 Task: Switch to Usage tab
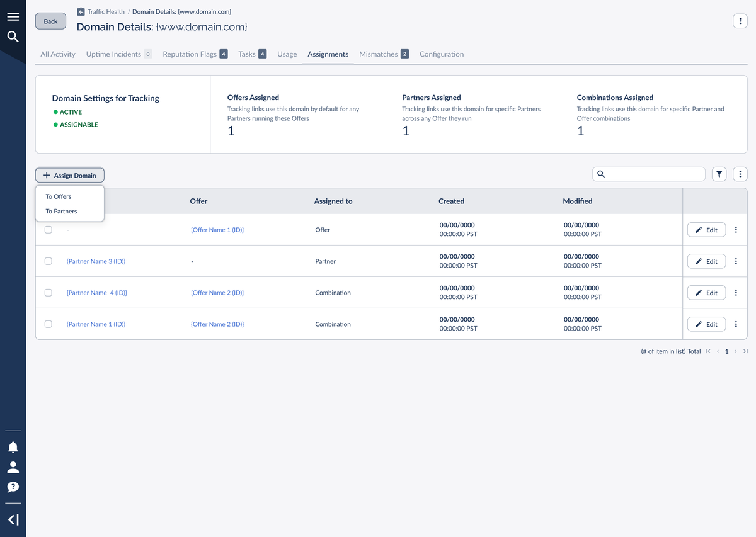(x=287, y=54)
